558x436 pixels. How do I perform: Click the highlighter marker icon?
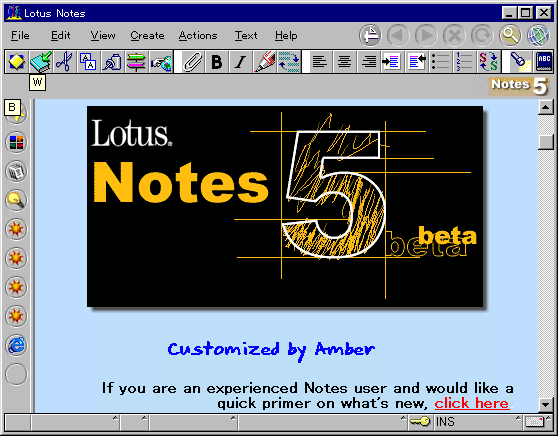click(264, 62)
